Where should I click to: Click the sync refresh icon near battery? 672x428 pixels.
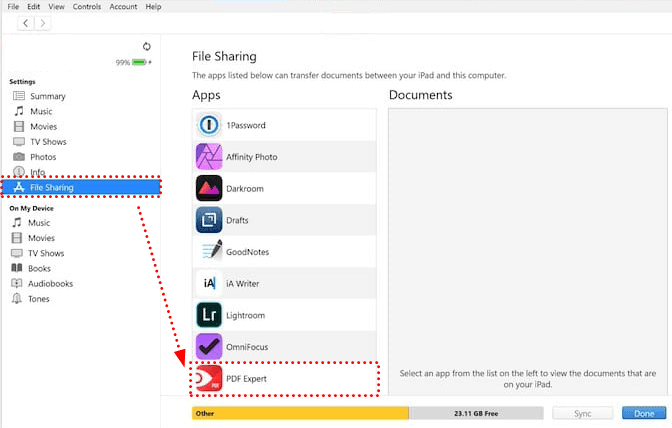coord(147,46)
